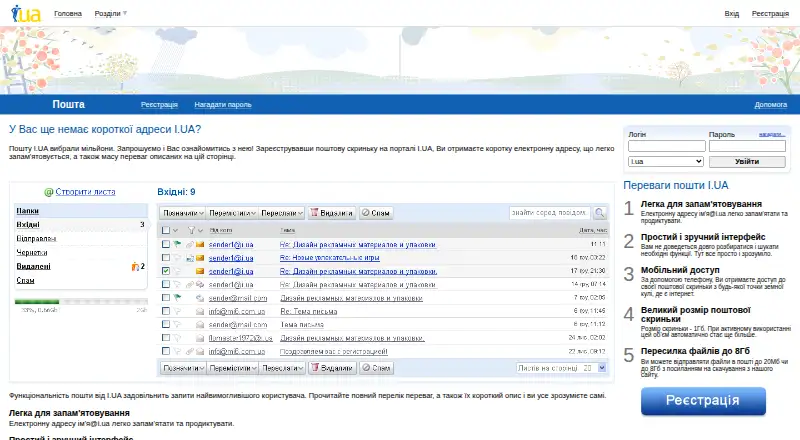Click the trash icon in the top Видалити button

315,212
